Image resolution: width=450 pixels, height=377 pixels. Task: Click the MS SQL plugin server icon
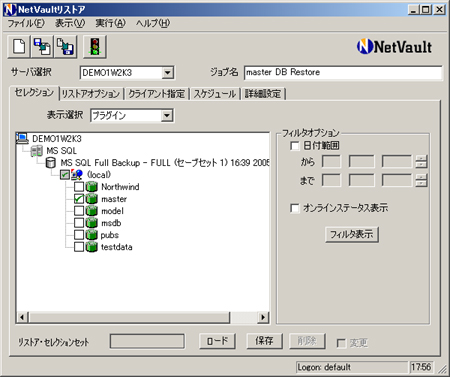pyautogui.click(x=37, y=151)
